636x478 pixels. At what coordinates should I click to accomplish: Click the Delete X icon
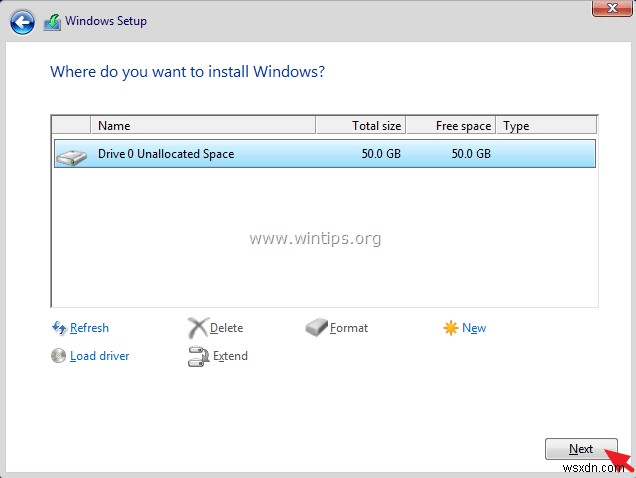coord(198,327)
